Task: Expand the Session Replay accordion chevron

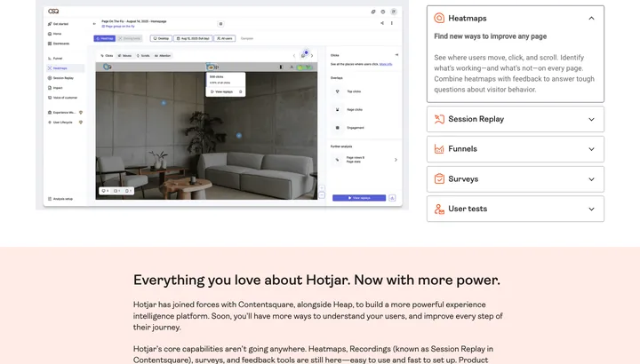Action: tap(591, 120)
